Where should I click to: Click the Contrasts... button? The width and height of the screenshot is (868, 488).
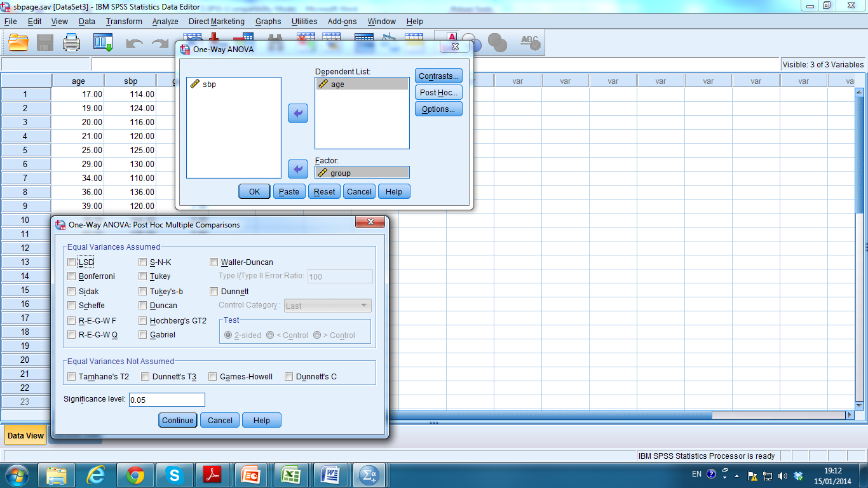(x=438, y=76)
